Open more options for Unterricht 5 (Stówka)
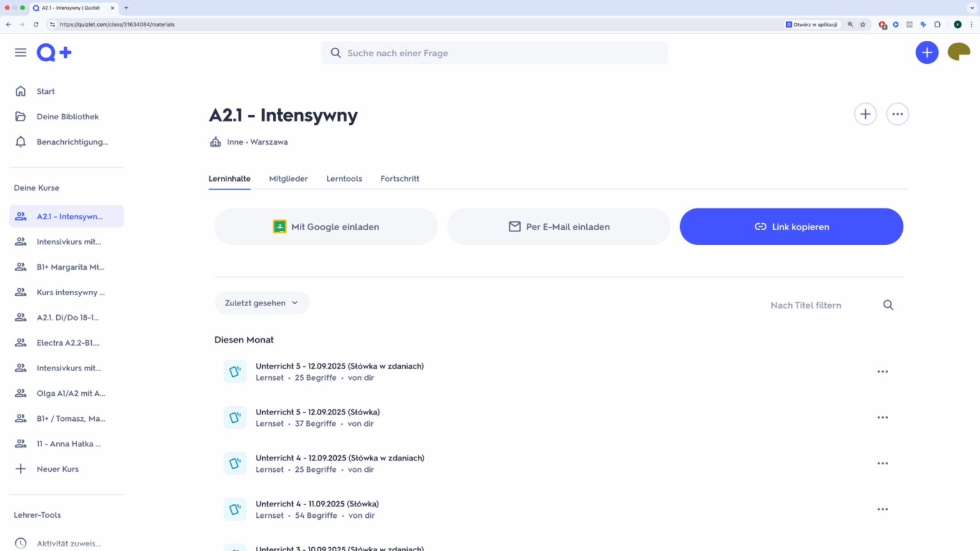The height and width of the screenshot is (551, 980). click(882, 418)
